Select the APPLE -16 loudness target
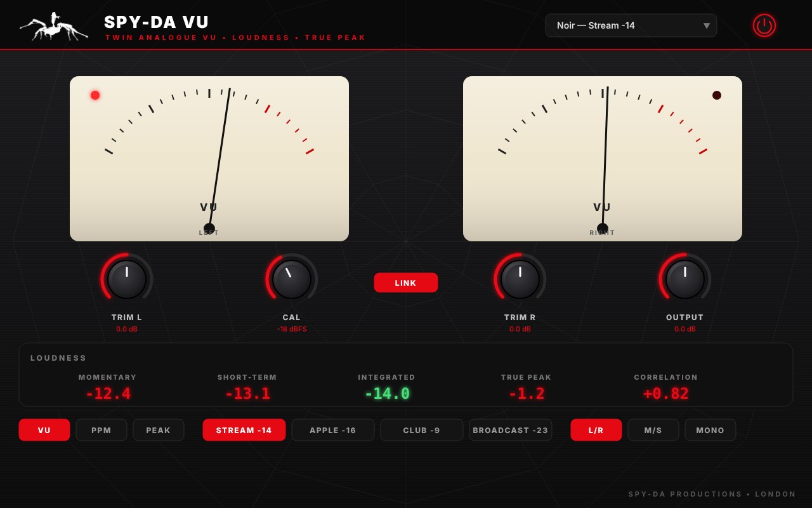Screen dimensions: 812x508 (x=333, y=430)
